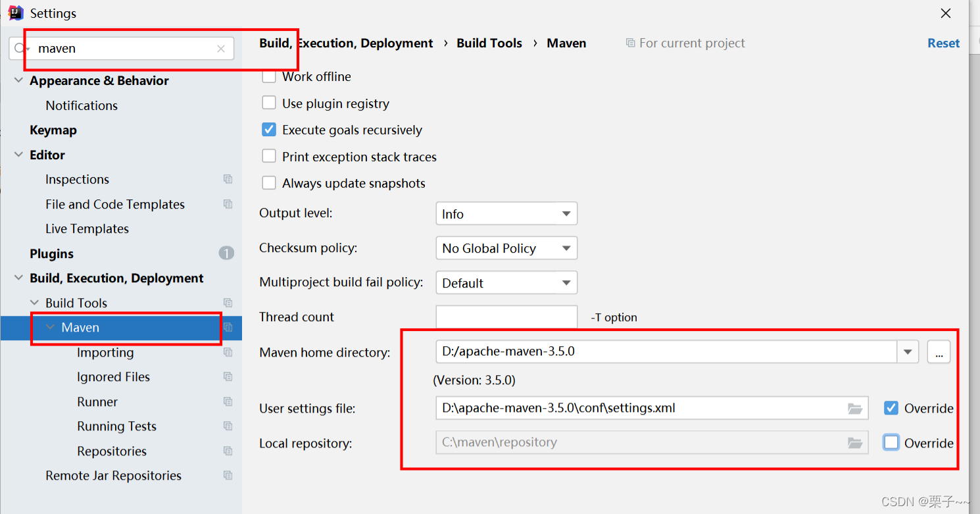
Task: Click the Plugins update count badge
Action: click(226, 253)
